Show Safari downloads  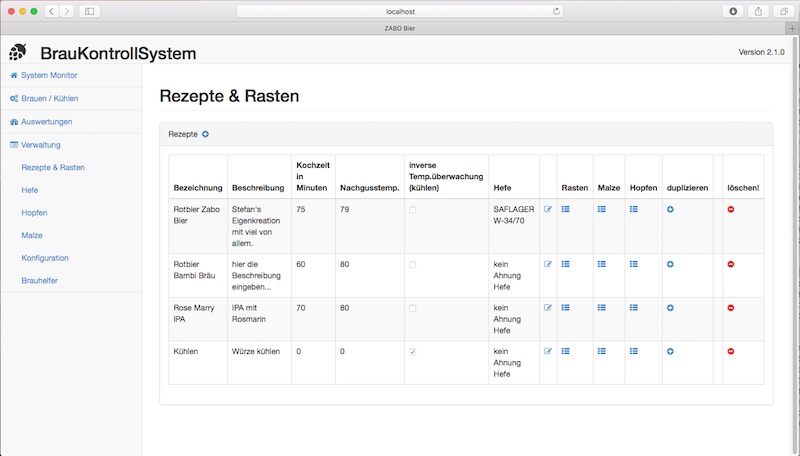pos(733,11)
